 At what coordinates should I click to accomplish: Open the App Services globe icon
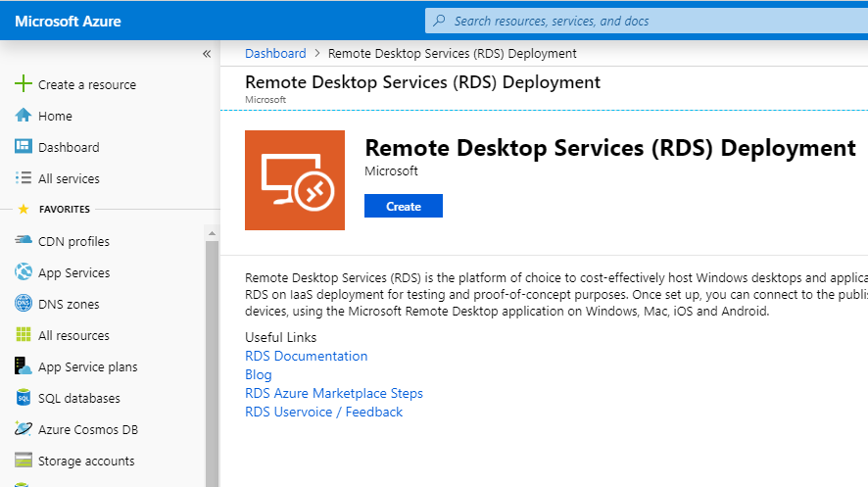[x=24, y=271]
